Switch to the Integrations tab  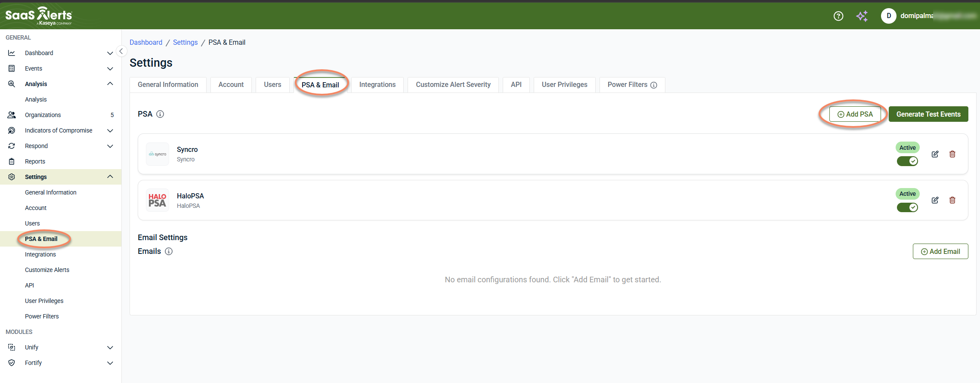pos(377,85)
